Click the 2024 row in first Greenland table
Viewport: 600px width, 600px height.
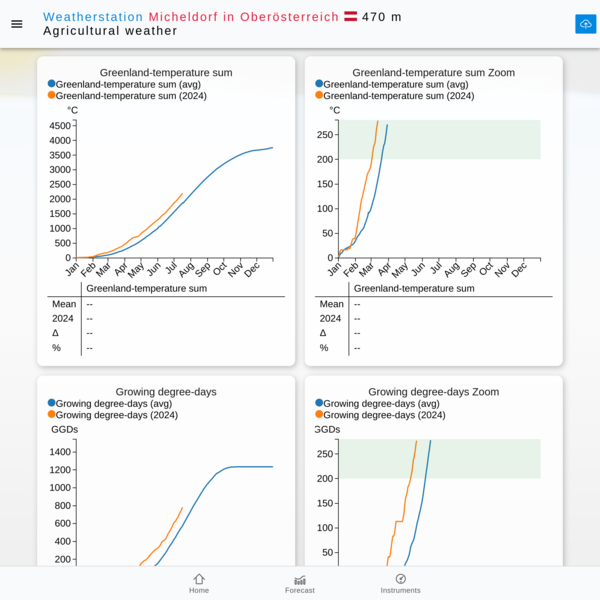(166, 318)
